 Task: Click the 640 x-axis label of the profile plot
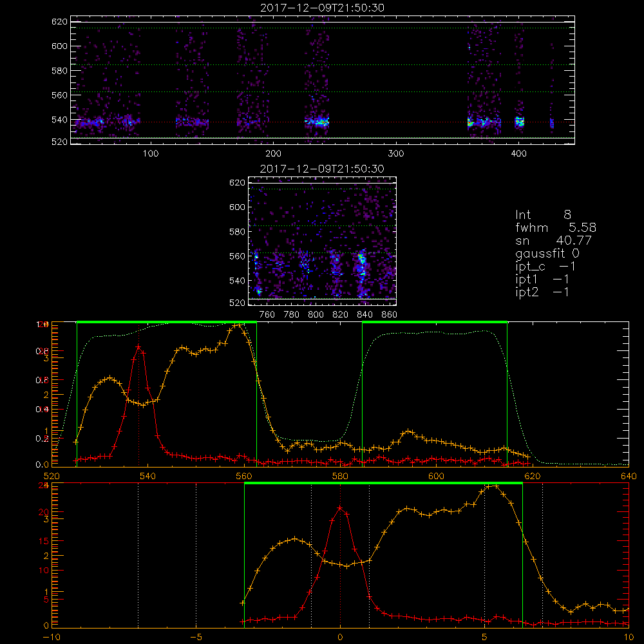[x=629, y=476]
